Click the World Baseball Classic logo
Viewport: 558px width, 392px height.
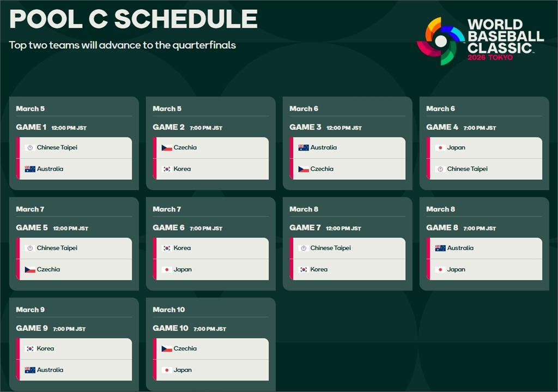[480, 40]
